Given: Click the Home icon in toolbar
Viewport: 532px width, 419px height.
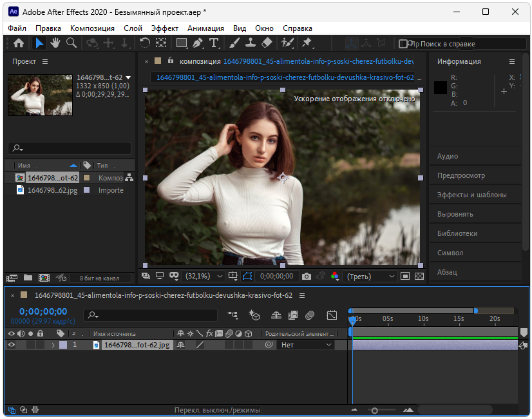Looking at the screenshot, I should coord(19,43).
